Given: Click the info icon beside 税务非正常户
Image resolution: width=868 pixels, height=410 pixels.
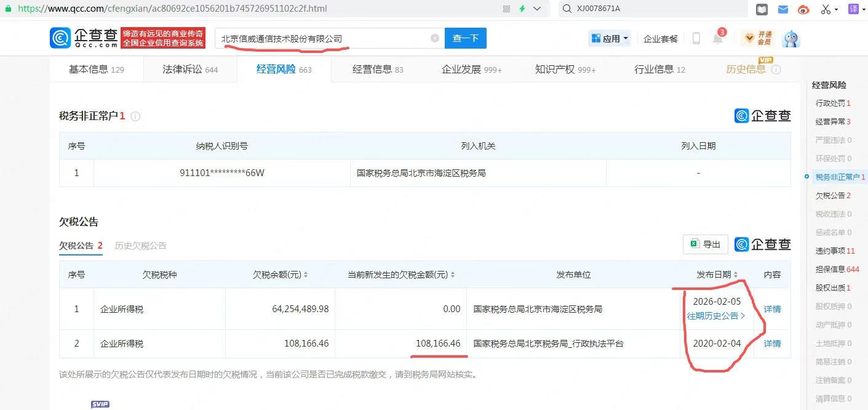Looking at the screenshot, I should (x=135, y=116).
